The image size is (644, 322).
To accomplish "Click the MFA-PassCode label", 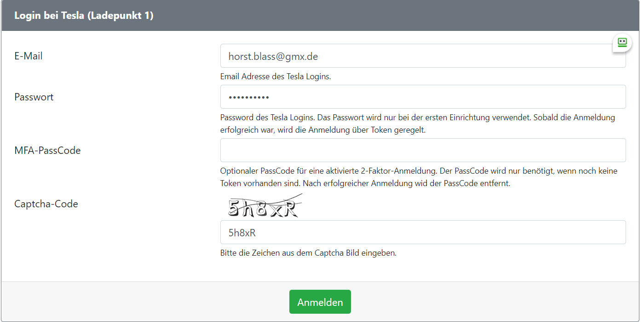I will (x=47, y=151).
